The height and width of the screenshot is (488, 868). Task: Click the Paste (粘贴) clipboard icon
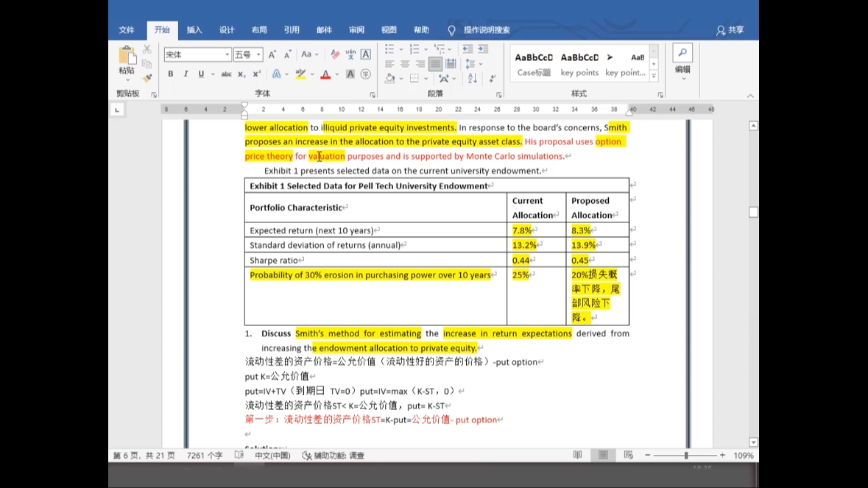click(127, 57)
